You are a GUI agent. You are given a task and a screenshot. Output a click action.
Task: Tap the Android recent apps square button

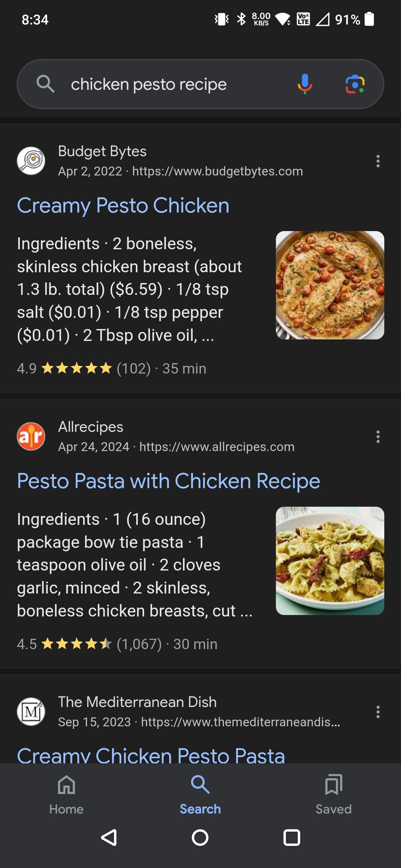292,838
